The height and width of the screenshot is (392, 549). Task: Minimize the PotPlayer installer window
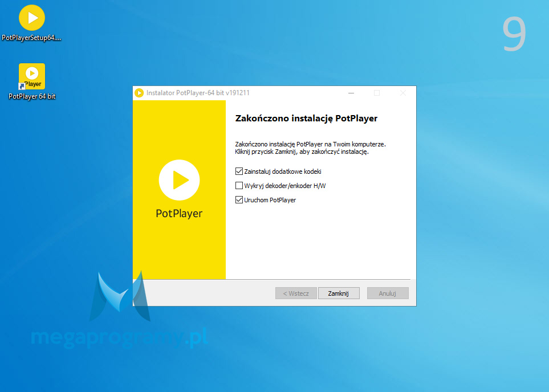click(x=351, y=93)
